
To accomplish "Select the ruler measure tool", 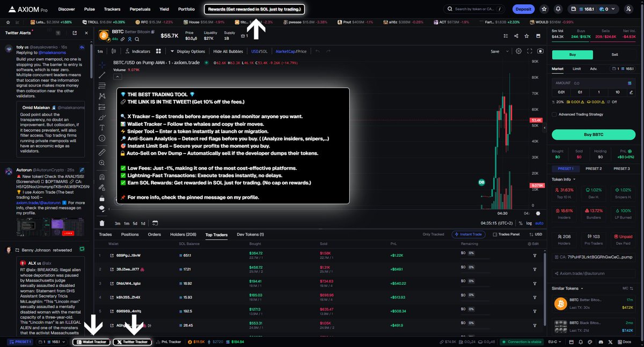I will (x=102, y=153).
